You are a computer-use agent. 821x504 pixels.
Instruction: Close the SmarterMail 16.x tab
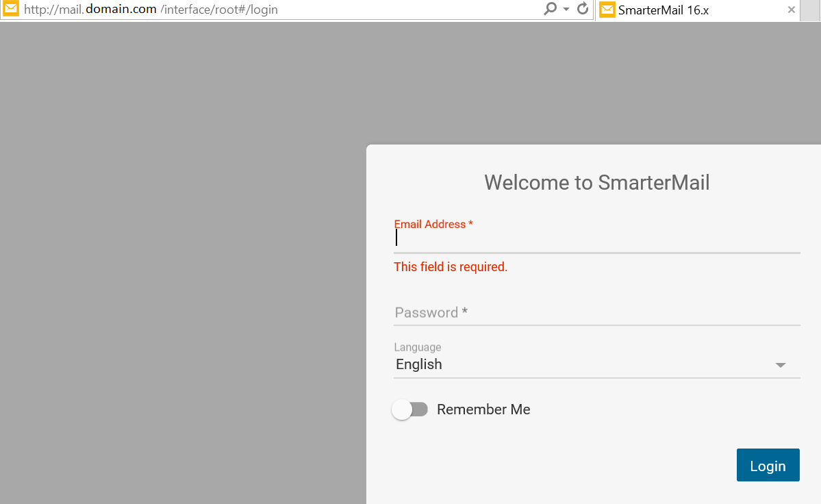tap(791, 10)
